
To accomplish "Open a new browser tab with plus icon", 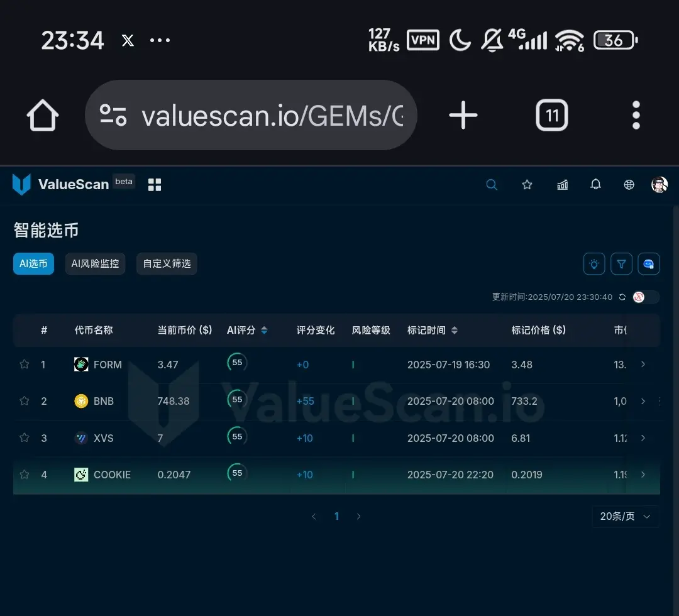I will click(463, 115).
